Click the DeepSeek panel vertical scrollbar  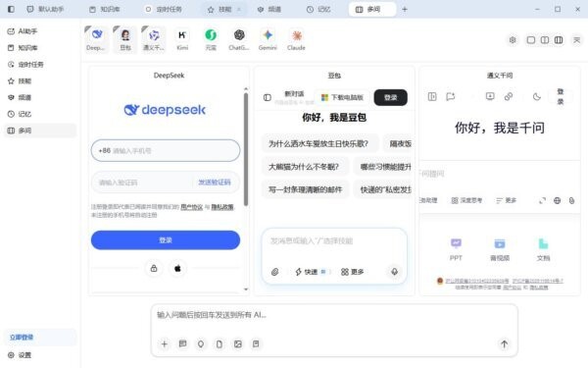click(246, 149)
